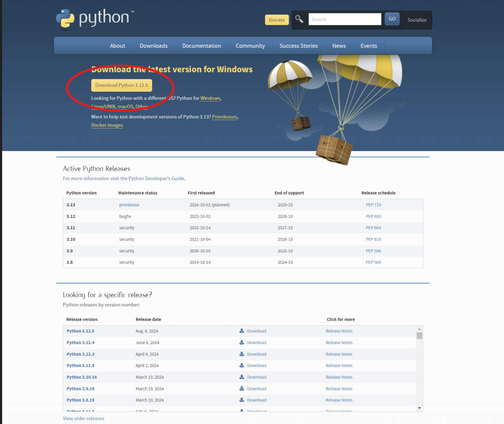Screen dimensions: 504x424
Task: Open the Docker images link
Action: click(x=107, y=125)
